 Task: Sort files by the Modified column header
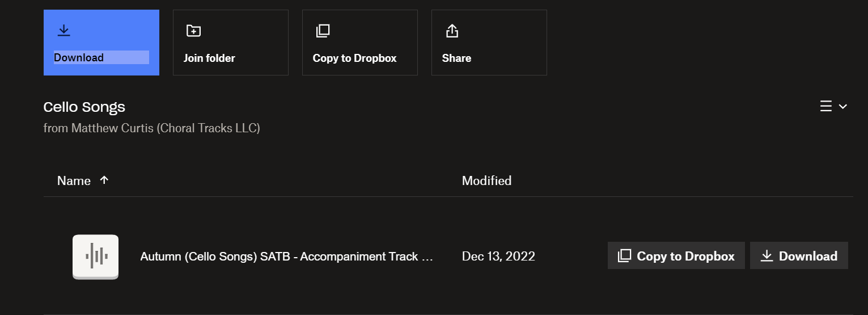tap(486, 180)
